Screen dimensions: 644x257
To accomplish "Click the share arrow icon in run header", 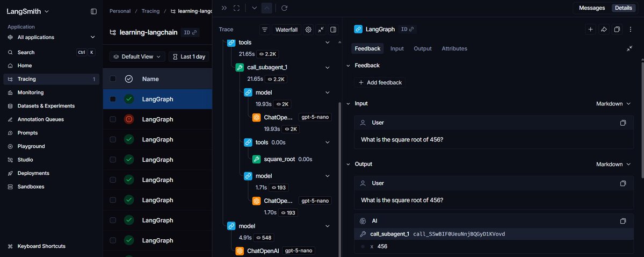I will [603, 29].
